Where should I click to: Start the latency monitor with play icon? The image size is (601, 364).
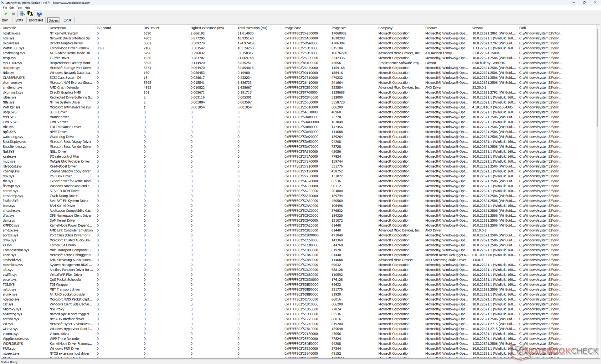[x=6, y=14]
